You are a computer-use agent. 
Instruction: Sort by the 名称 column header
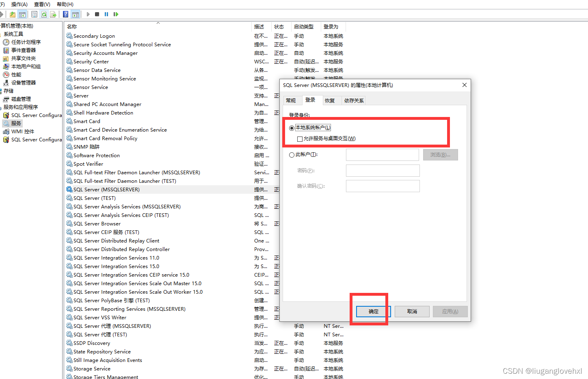(x=158, y=26)
